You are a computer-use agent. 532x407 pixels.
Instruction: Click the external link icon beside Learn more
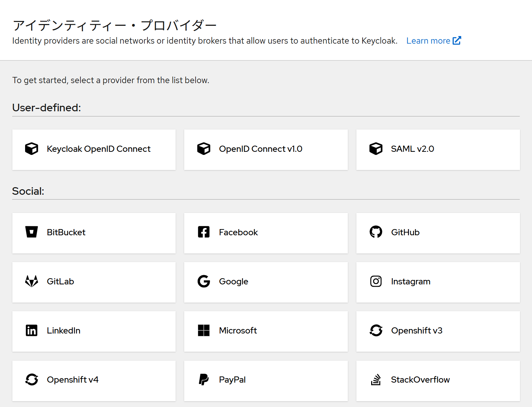[457, 41]
